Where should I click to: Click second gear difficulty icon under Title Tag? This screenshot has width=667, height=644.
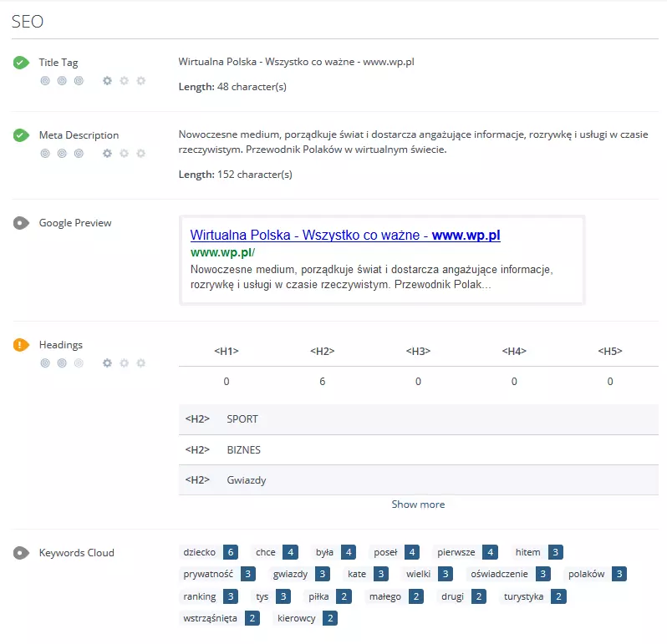(x=125, y=81)
